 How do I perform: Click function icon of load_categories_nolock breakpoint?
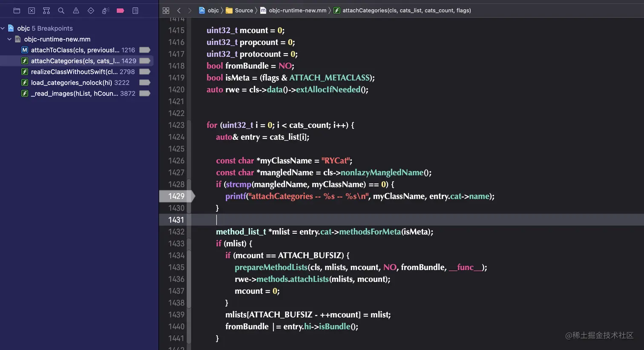tap(25, 83)
